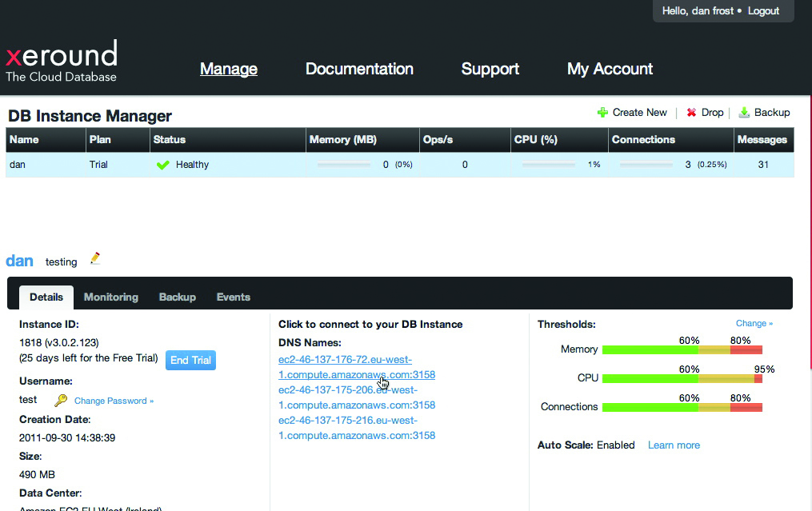Click the testing description text

click(x=61, y=262)
